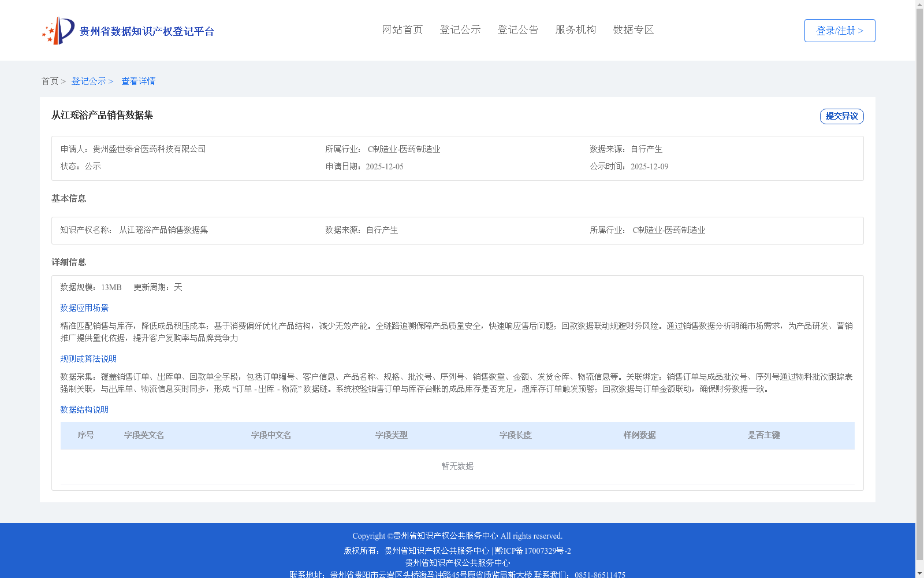The height and width of the screenshot is (578, 924).
Task: Go to 首页 via the breadcrumb
Action: tap(50, 81)
